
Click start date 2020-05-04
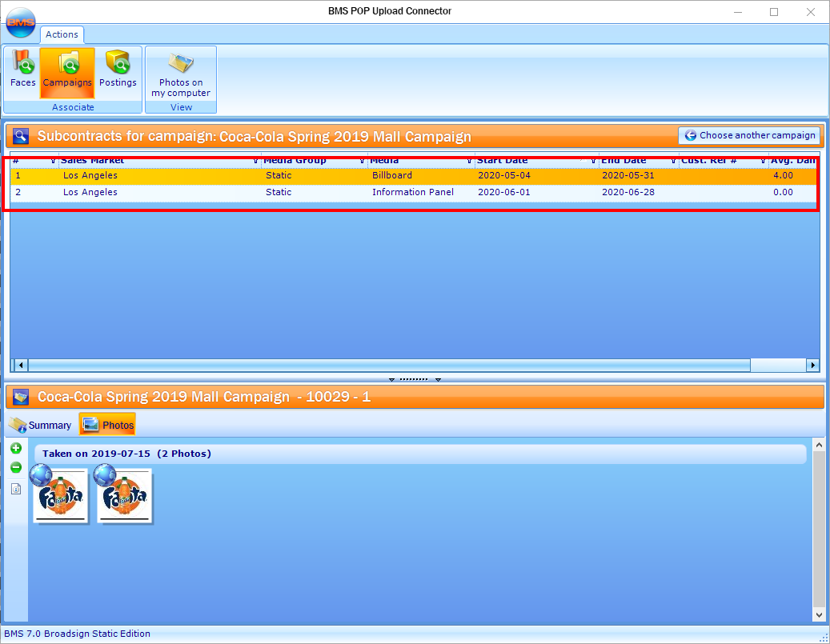(x=504, y=176)
